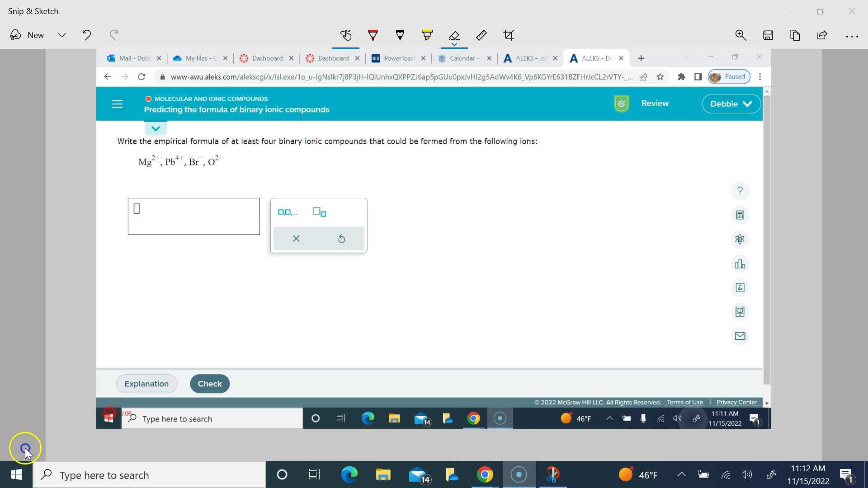This screenshot has height=488, width=868.
Task: Open the Terms of Use link
Action: pos(684,402)
